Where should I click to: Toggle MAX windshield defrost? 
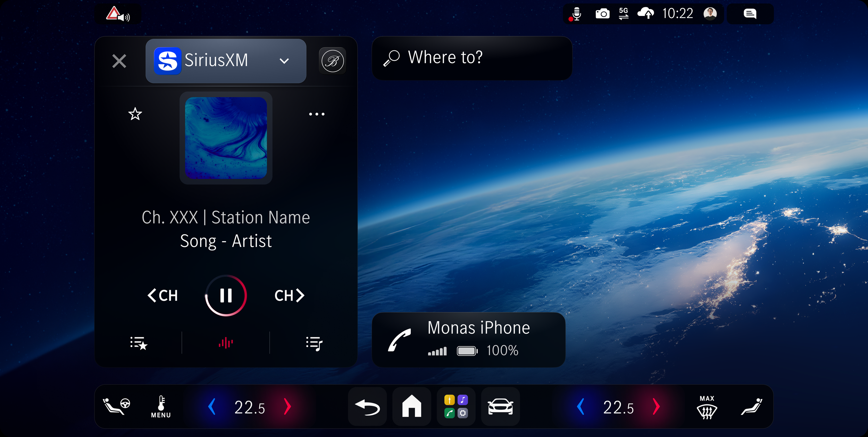(x=707, y=407)
